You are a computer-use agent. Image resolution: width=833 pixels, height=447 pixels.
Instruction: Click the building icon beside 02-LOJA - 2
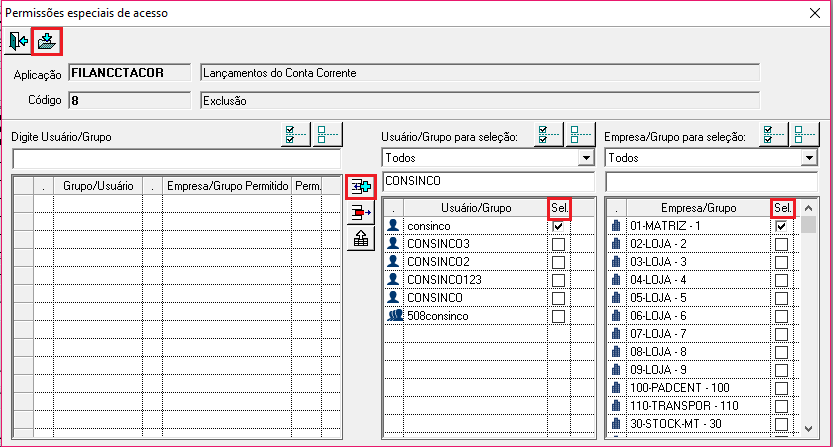616,244
